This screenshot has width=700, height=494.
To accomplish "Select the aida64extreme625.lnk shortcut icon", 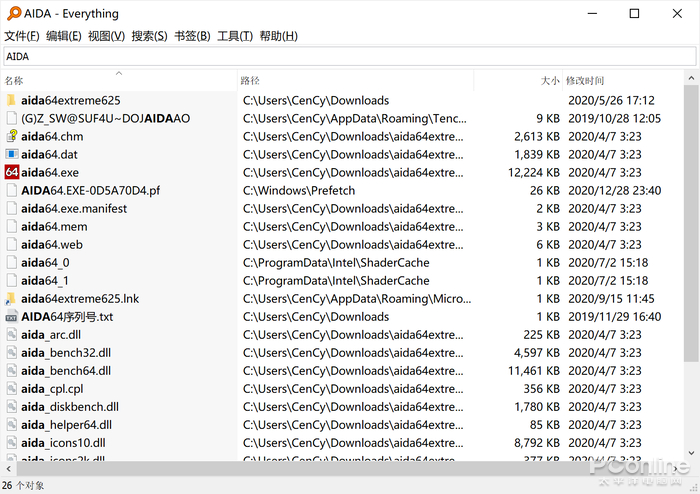I will point(11,299).
